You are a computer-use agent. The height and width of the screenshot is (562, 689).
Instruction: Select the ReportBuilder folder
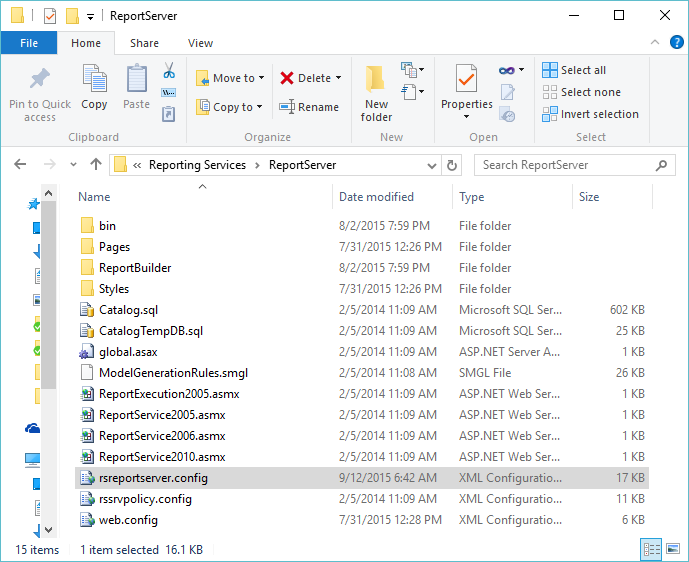pyautogui.click(x=362, y=268)
